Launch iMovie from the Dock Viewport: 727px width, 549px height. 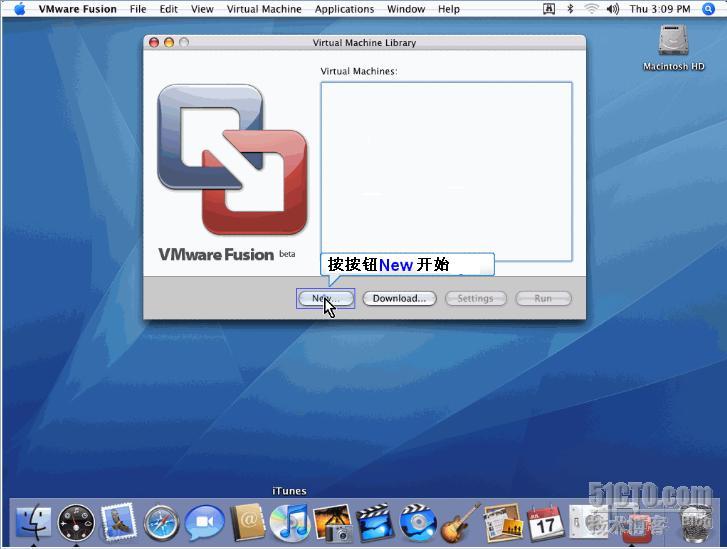pos(375,523)
